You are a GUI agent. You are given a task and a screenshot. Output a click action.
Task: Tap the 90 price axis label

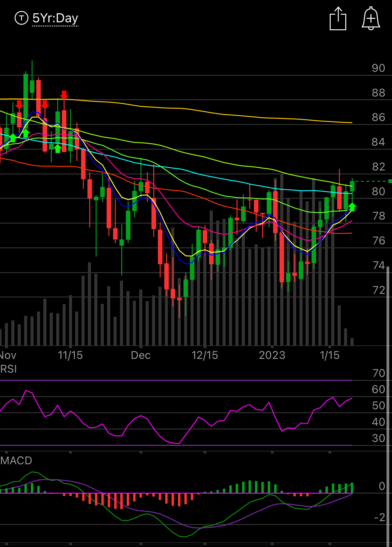378,68
